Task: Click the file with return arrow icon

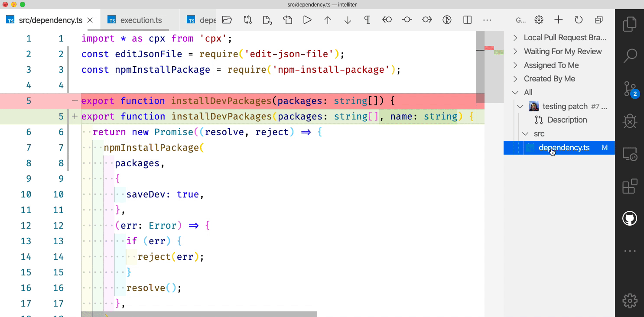Action: click(267, 20)
